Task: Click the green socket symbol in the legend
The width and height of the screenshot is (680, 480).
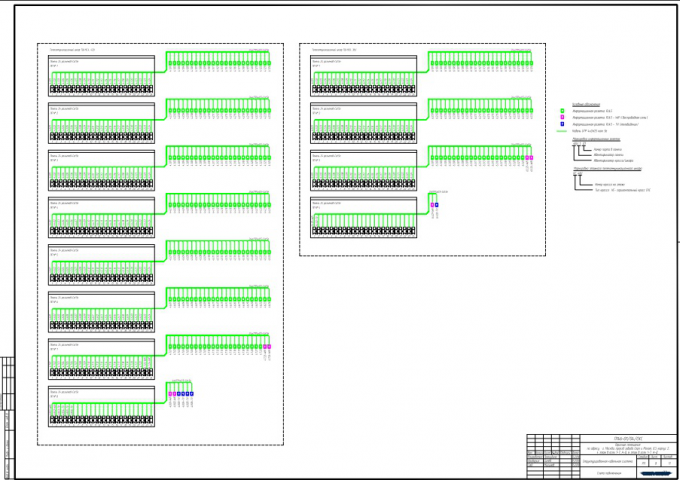Action: click(x=562, y=111)
